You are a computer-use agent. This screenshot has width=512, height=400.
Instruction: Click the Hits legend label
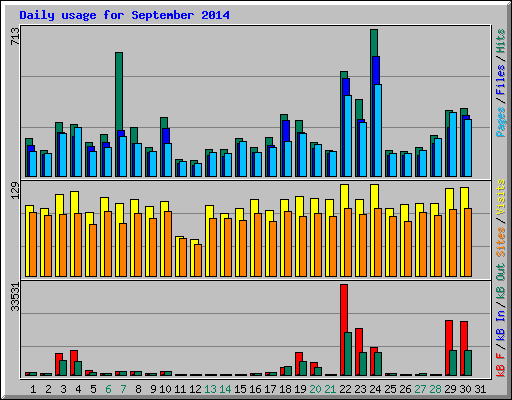pyautogui.click(x=501, y=41)
